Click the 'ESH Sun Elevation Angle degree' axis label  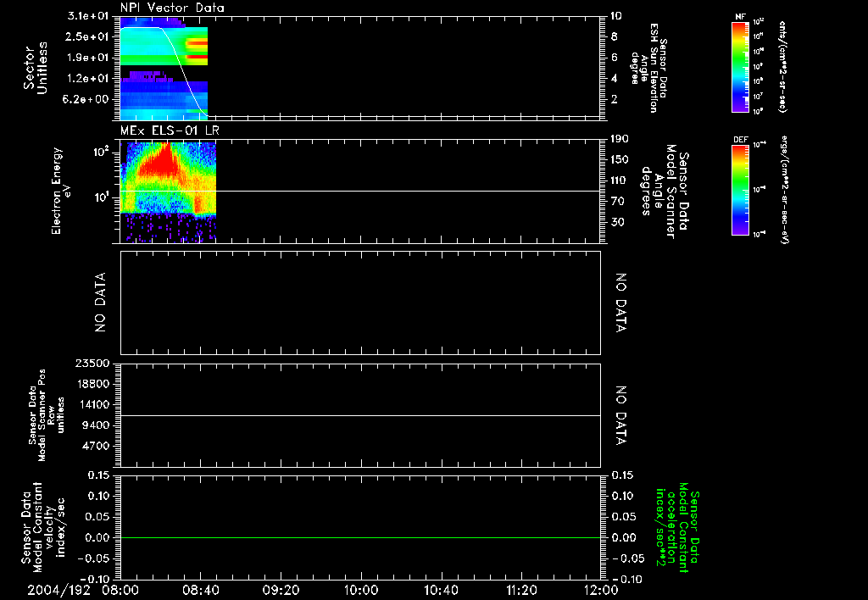click(x=643, y=68)
